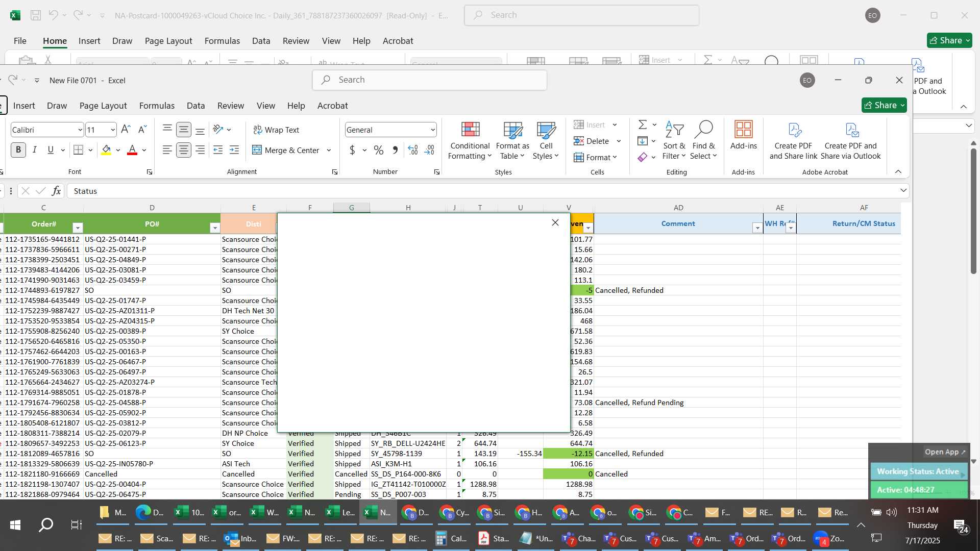Viewport: 980px width, 551px height.
Task: Open Find & Select menu
Action: (704, 141)
